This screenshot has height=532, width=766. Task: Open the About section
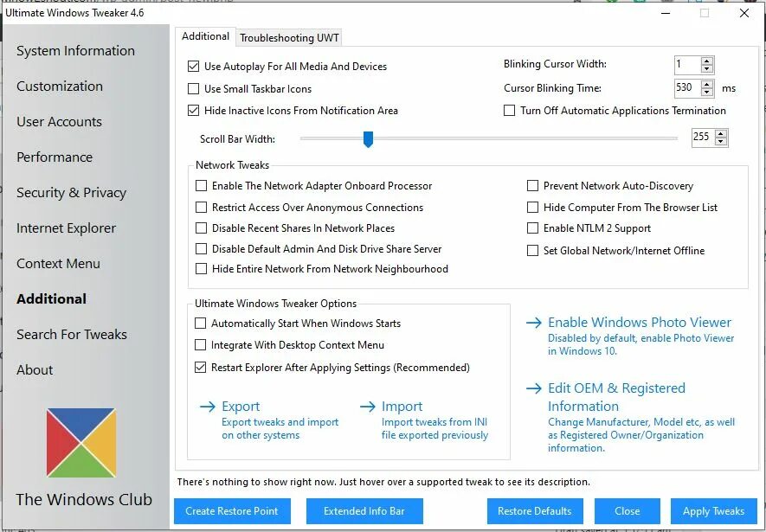coord(35,370)
